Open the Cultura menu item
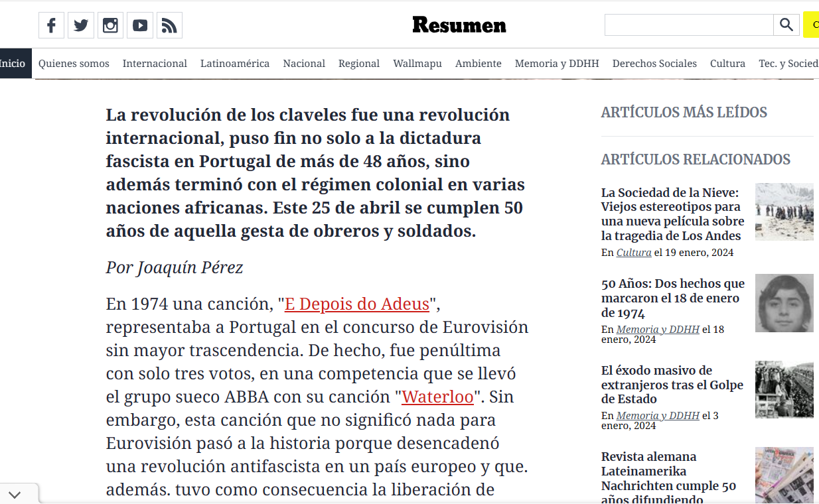 [727, 64]
